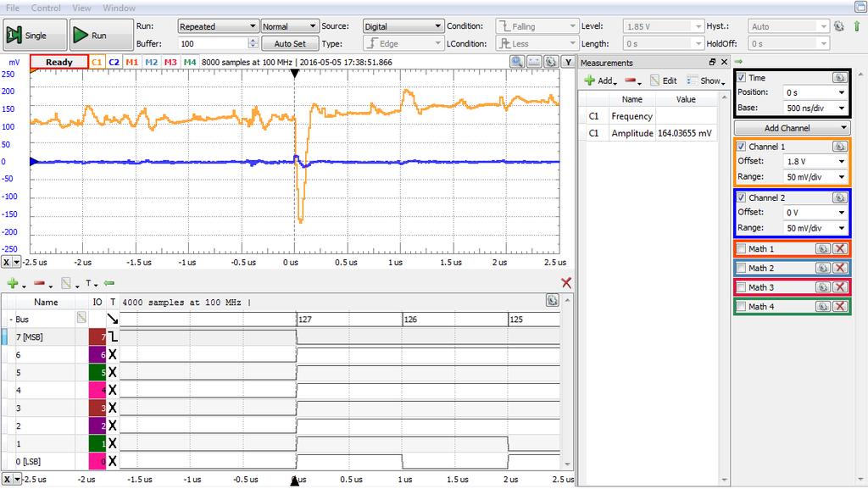Click the green color swatch for signal 5
Screen dimensions: 868x489
[97, 372]
